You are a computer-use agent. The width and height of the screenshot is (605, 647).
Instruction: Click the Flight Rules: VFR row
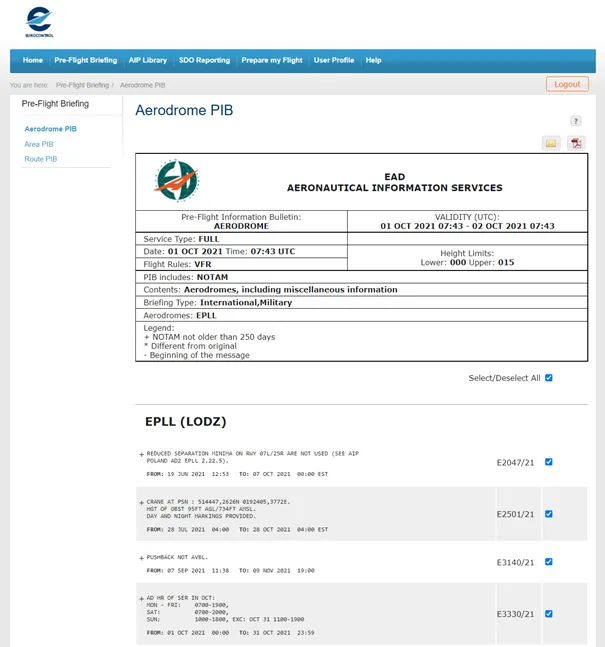(x=241, y=264)
